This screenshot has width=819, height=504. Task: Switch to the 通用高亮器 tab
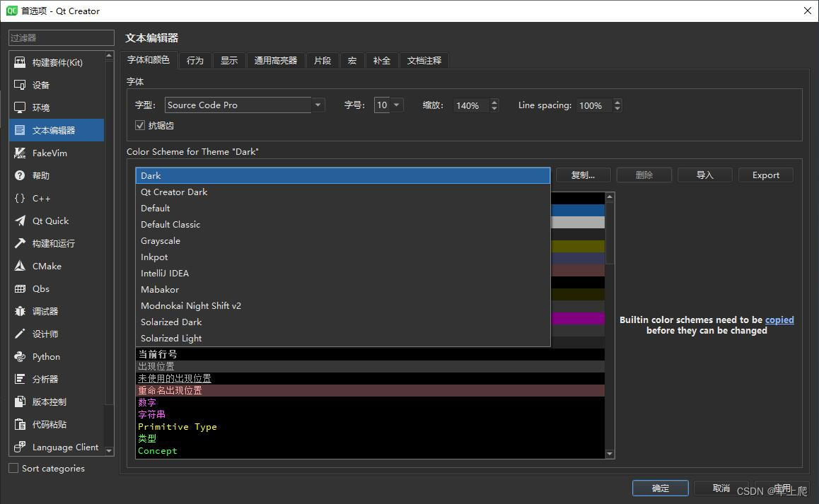click(275, 60)
